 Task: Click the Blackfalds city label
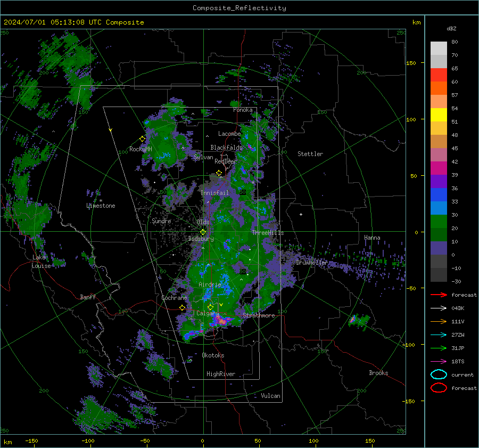click(x=226, y=148)
